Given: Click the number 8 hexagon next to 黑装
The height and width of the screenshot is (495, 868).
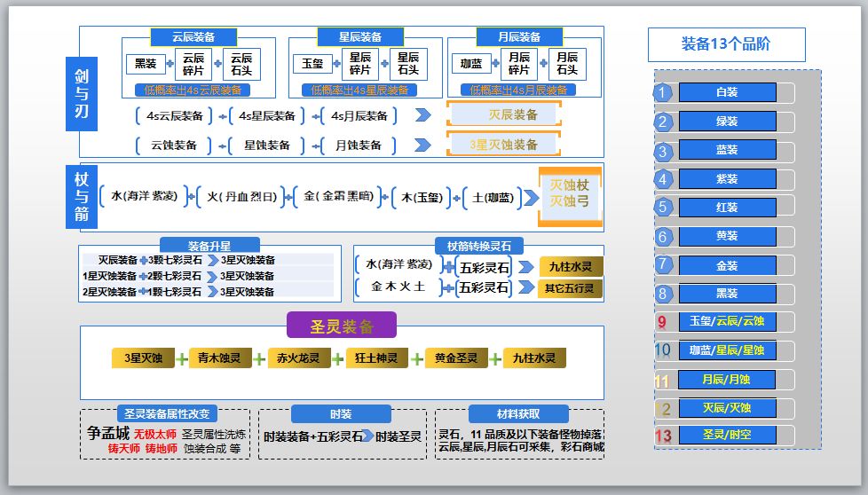Looking at the screenshot, I should click(x=662, y=294).
